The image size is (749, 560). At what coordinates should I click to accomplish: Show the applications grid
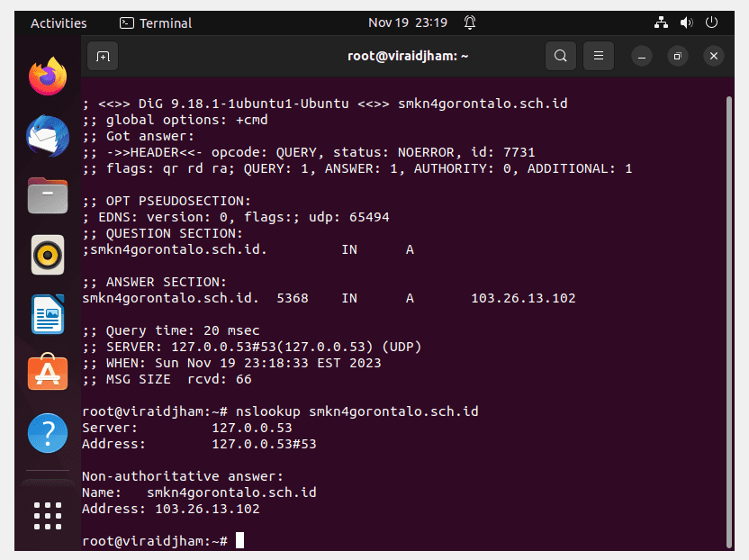[48, 516]
